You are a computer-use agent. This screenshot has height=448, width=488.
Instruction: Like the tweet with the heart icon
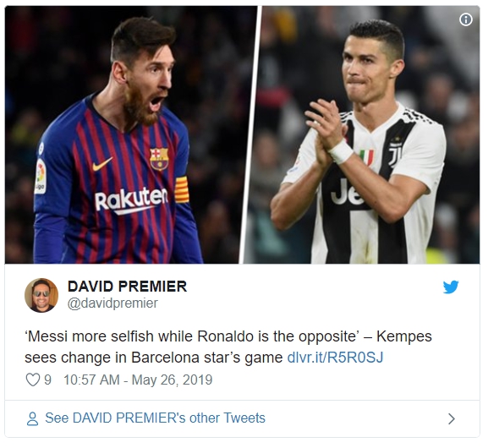point(33,380)
